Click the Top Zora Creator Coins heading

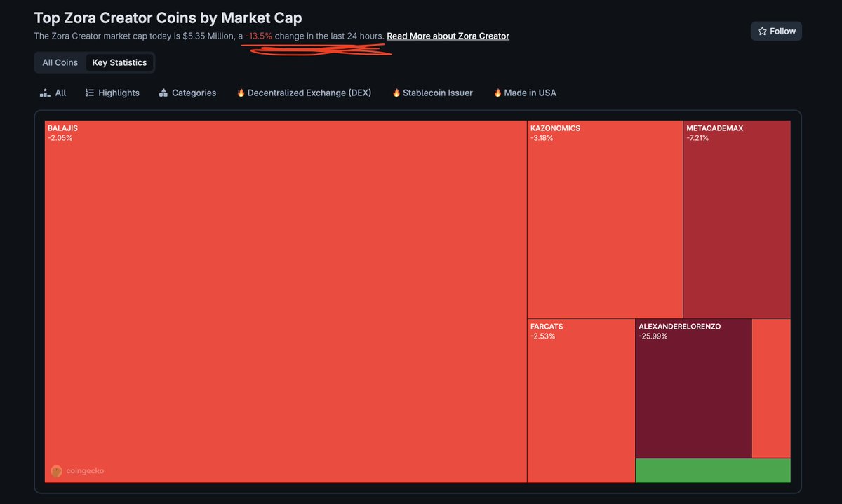point(168,18)
